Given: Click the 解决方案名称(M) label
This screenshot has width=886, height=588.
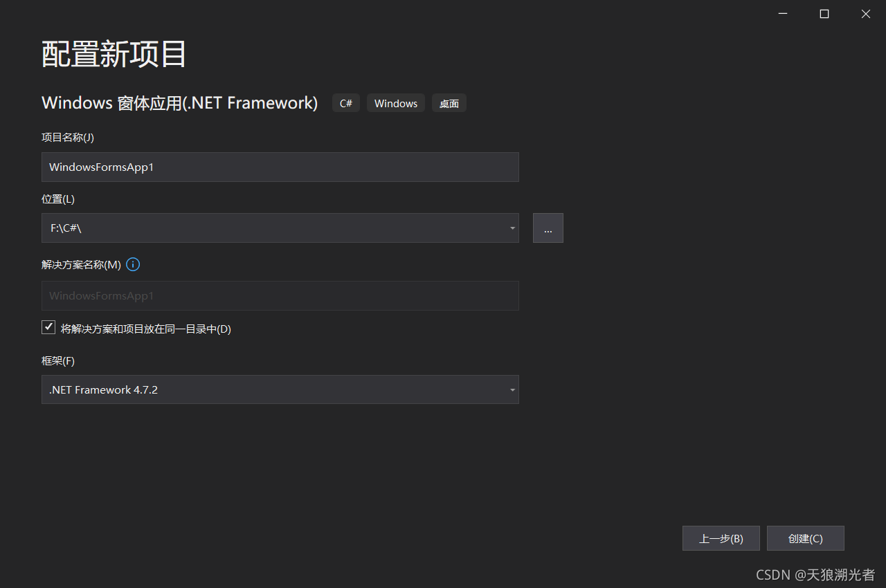Looking at the screenshot, I should pos(81,264).
